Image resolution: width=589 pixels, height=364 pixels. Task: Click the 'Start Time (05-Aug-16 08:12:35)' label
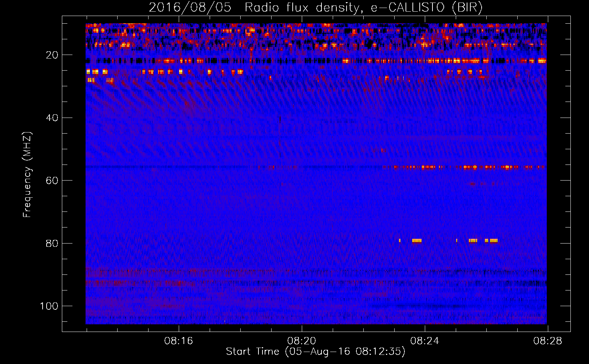click(316, 352)
